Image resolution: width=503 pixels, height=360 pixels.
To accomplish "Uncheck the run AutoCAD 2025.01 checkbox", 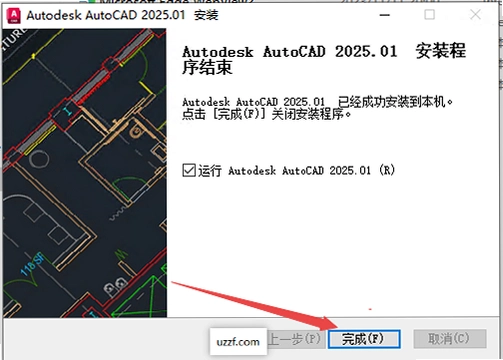I will pos(189,170).
